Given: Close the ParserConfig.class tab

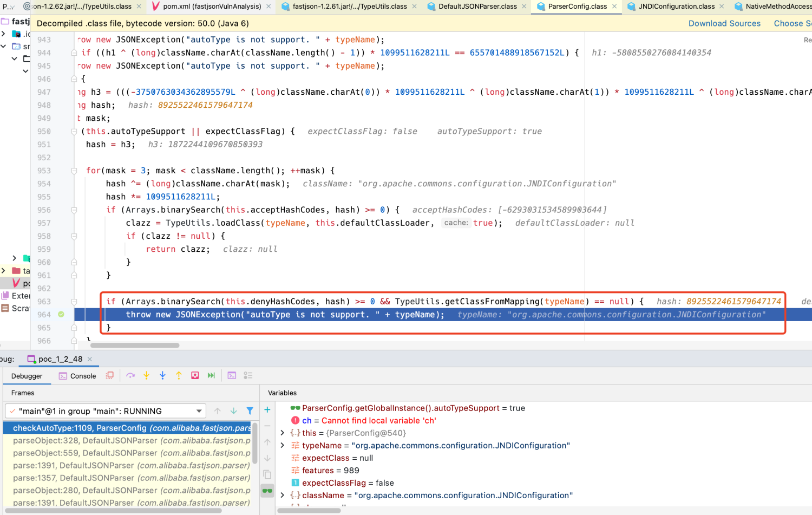Looking at the screenshot, I should (x=614, y=6).
